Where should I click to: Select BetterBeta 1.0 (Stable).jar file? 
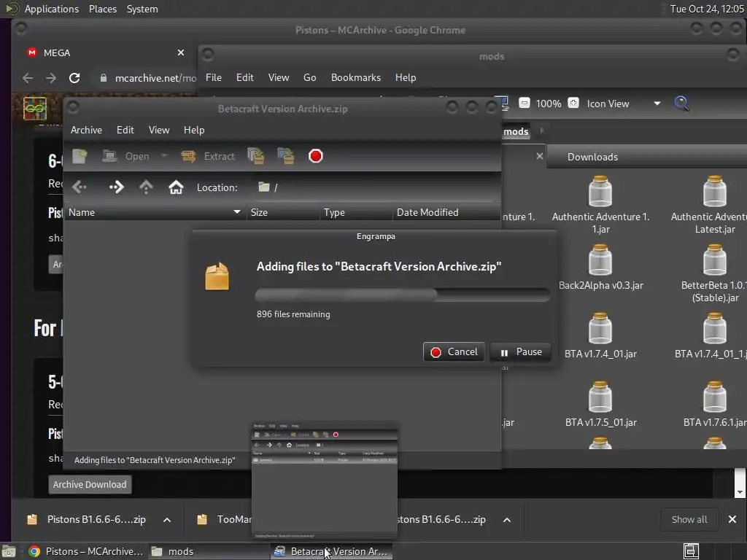715,274
